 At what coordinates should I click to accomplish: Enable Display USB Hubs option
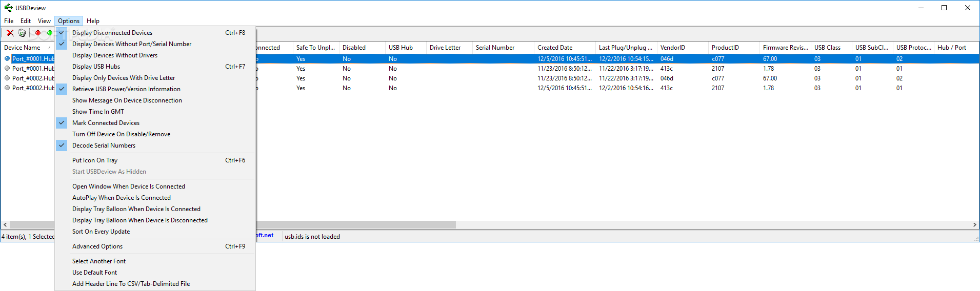click(155, 67)
